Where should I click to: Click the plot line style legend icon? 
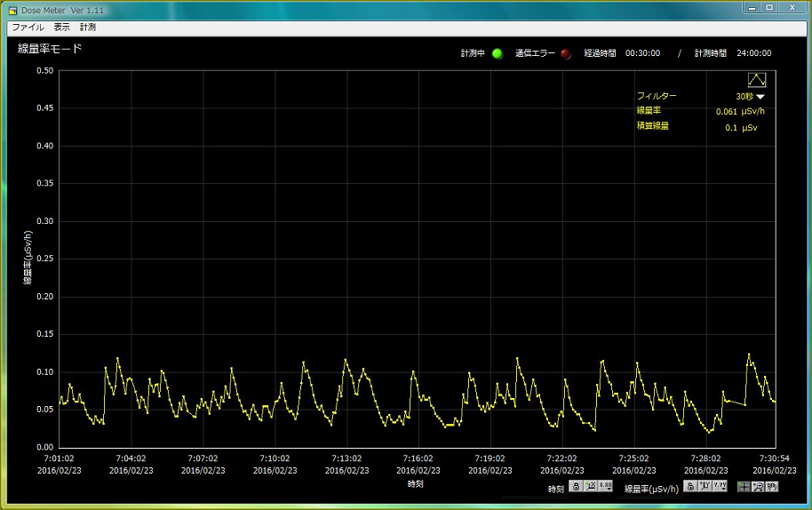[x=756, y=80]
